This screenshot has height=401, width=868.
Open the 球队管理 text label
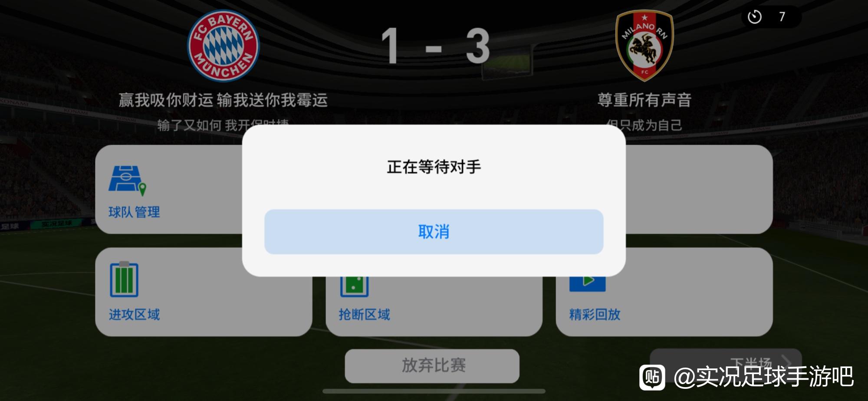point(134,212)
